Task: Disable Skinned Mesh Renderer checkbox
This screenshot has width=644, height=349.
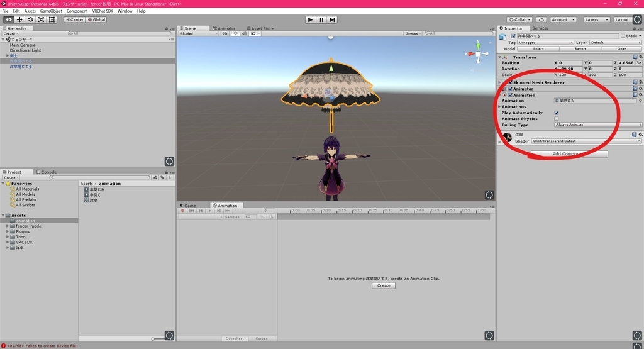Action: (x=511, y=82)
